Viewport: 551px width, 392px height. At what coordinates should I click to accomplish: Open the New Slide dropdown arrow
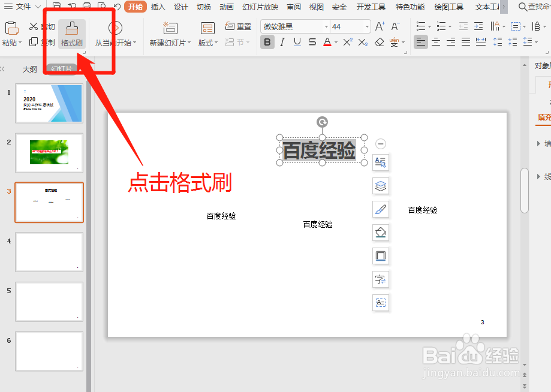(189, 43)
